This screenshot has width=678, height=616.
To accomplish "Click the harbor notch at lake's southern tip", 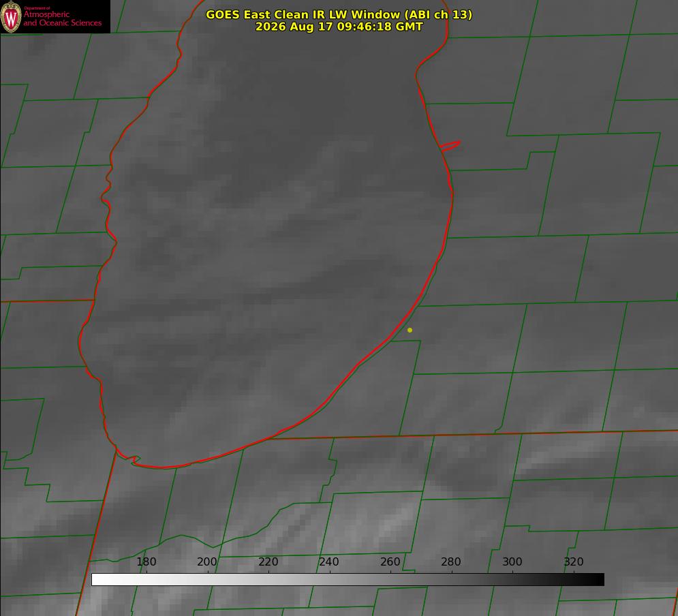I will 134,460.
